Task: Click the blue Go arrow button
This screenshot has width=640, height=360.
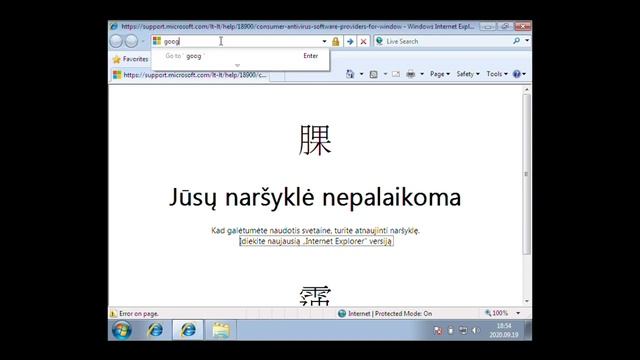Action: coord(350,41)
